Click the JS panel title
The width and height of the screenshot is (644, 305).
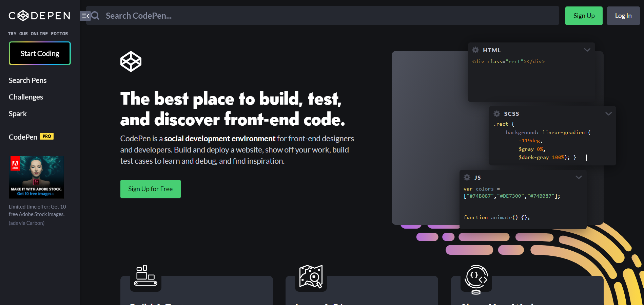point(477,178)
